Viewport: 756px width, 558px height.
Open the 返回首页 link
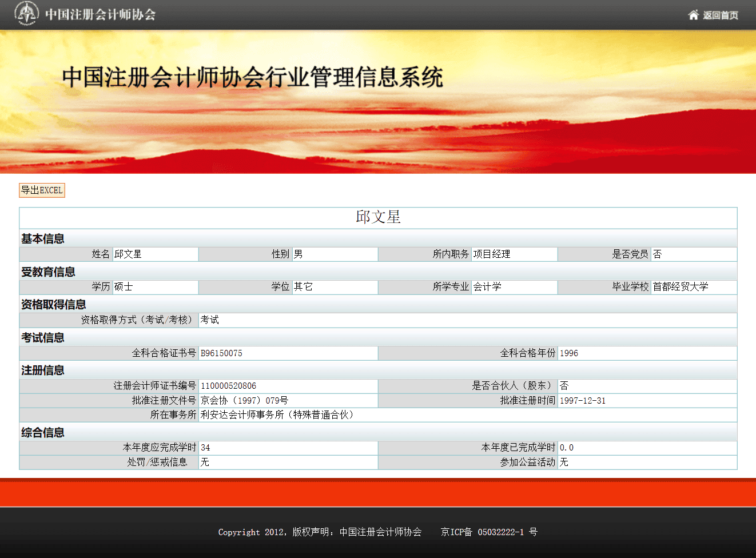[x=720, y=15]
